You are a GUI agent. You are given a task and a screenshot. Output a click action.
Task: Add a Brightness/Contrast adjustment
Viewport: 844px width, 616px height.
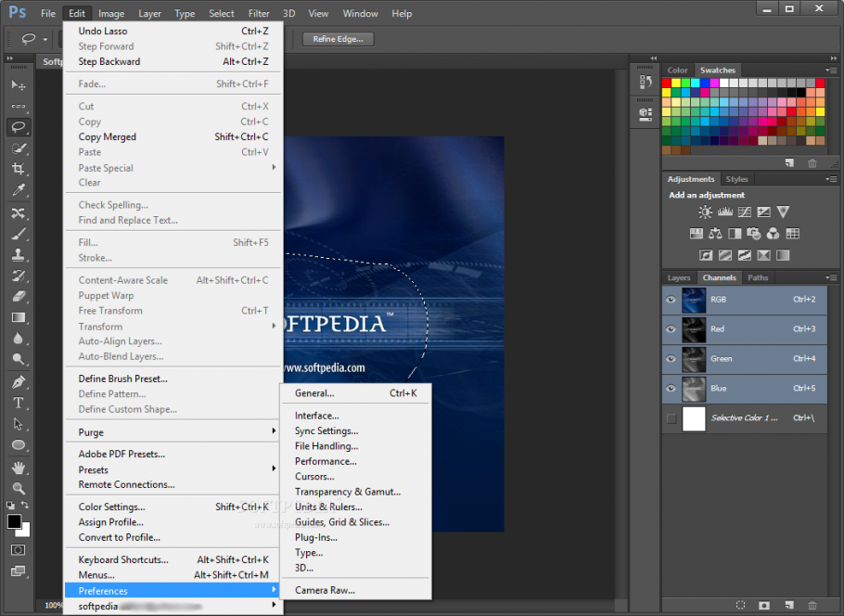706,212
